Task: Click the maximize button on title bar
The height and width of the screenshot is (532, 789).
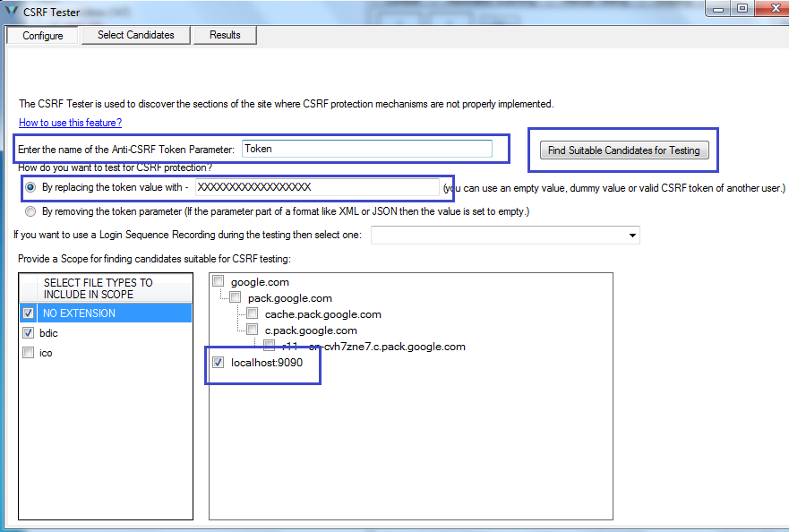Action: click(742, 8)
